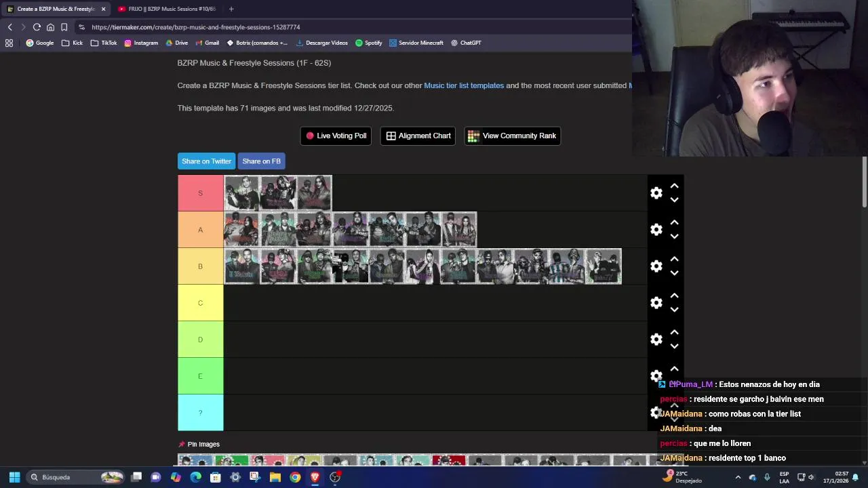
Task: Select first image in S tier
Action: click(242, 193)
